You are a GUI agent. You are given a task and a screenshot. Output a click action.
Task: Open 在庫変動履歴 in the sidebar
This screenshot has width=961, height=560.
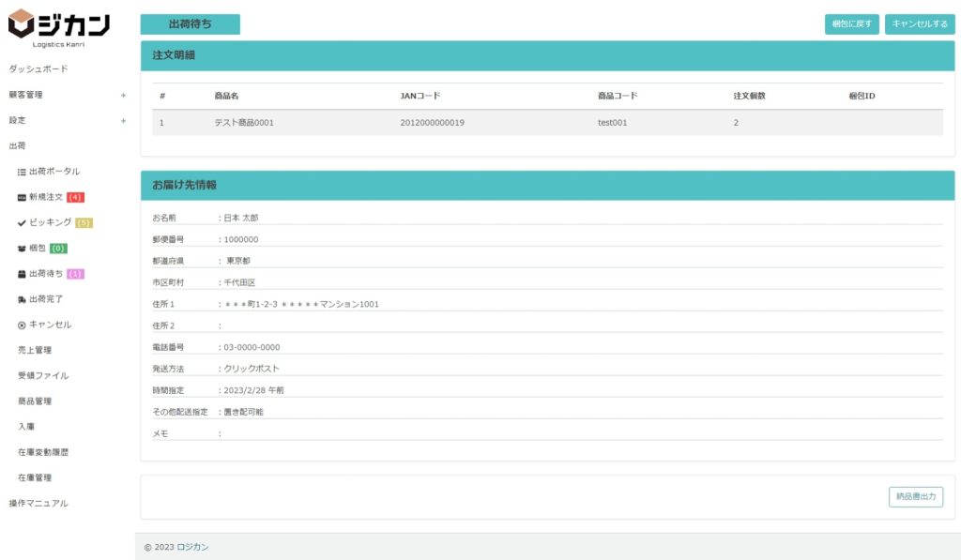pyautogui.click(x=43, y=452)
